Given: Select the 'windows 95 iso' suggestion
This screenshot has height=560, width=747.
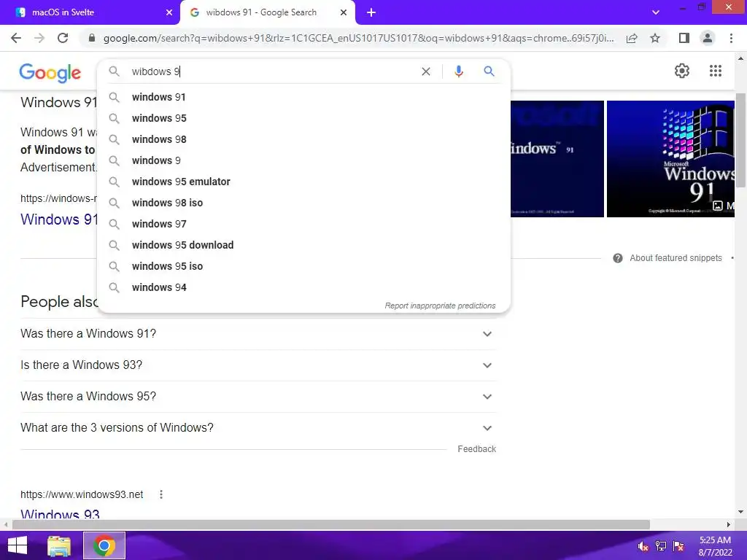Looking at the screenshot, I should click(x=304, y=266).
